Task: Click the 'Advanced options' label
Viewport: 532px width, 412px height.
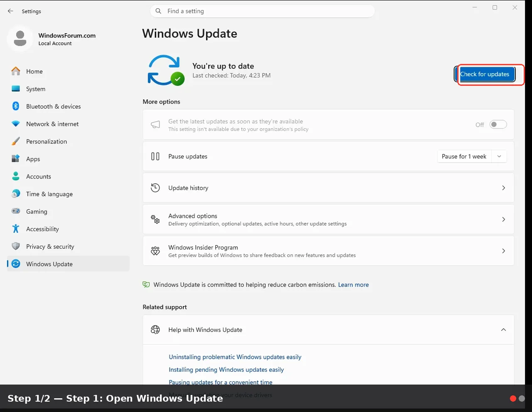Action: (193, 216)
